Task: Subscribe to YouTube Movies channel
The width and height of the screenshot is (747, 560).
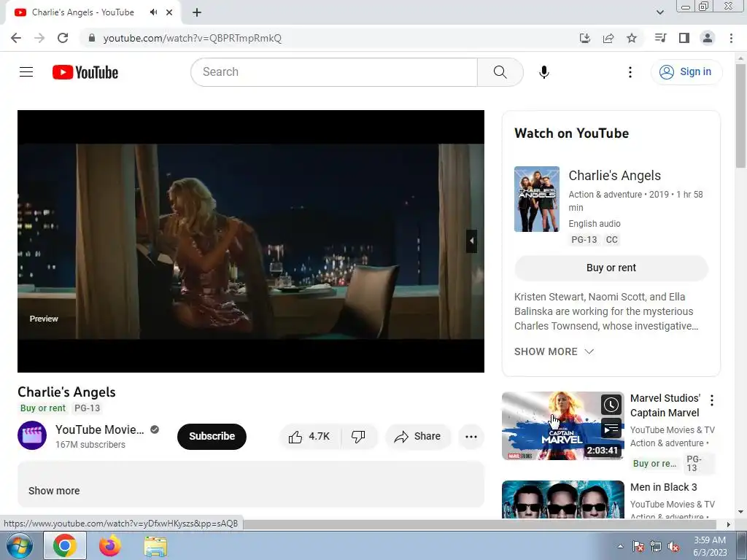Action: pyautogui.click(x=212, y=436)
